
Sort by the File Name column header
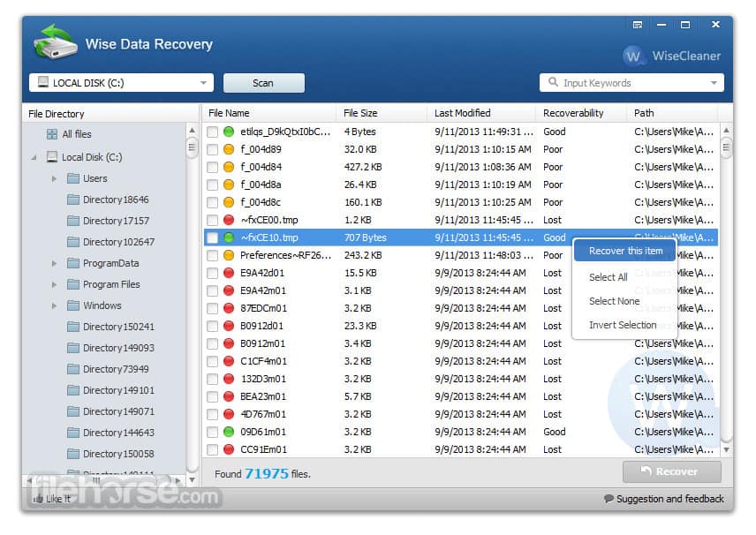tap(269, 113)
